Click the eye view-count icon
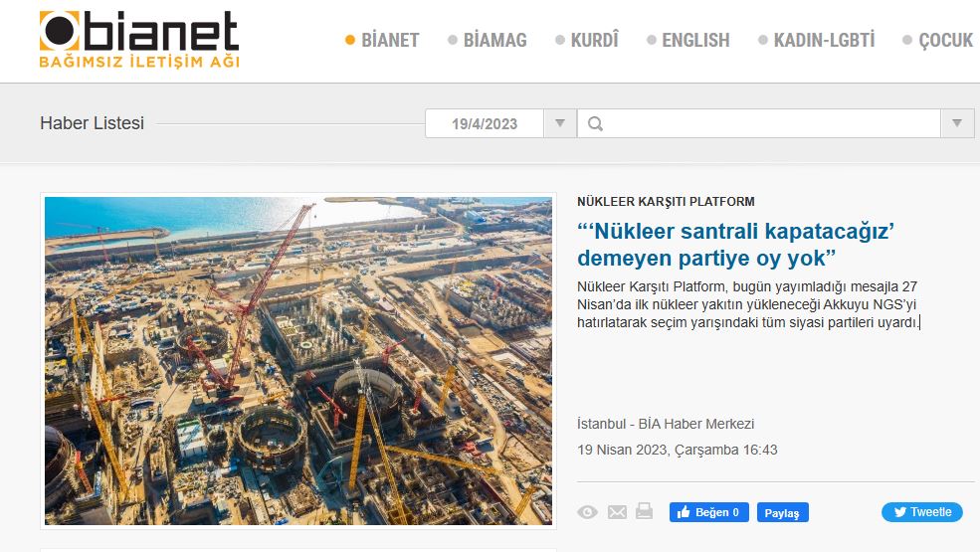The height and width of the screenshot is (552, 980). tap(587, 512)
